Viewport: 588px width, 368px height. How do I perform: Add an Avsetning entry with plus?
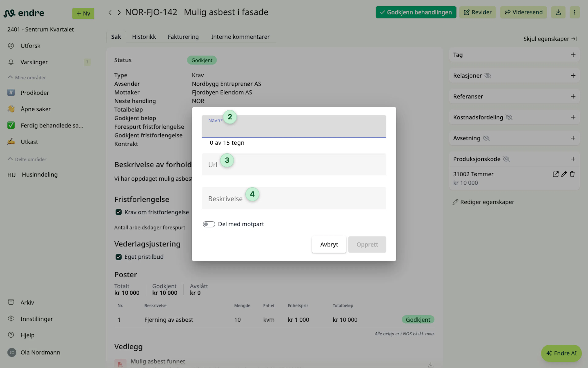(573, 138)
